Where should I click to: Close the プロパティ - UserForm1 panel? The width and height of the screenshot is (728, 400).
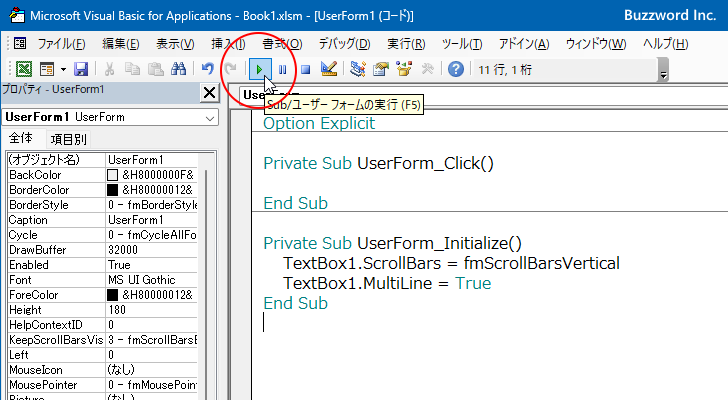click(209, 93)
